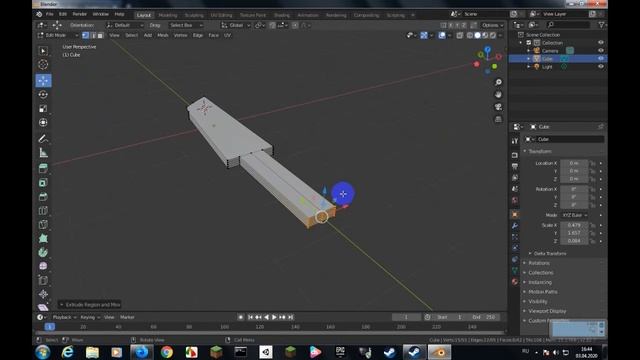Open the Vertex menu in viewport header
The width and height of the screenshot is (640, 360).
pos(180,36)
